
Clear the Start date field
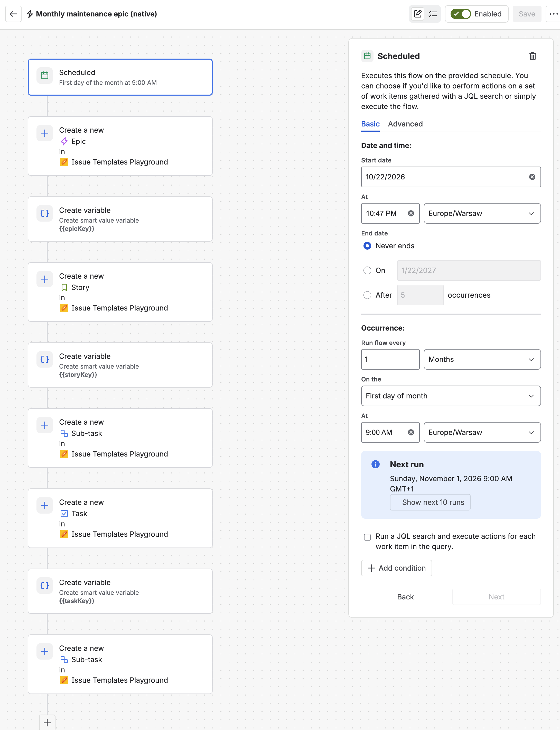tap(532, 177)
